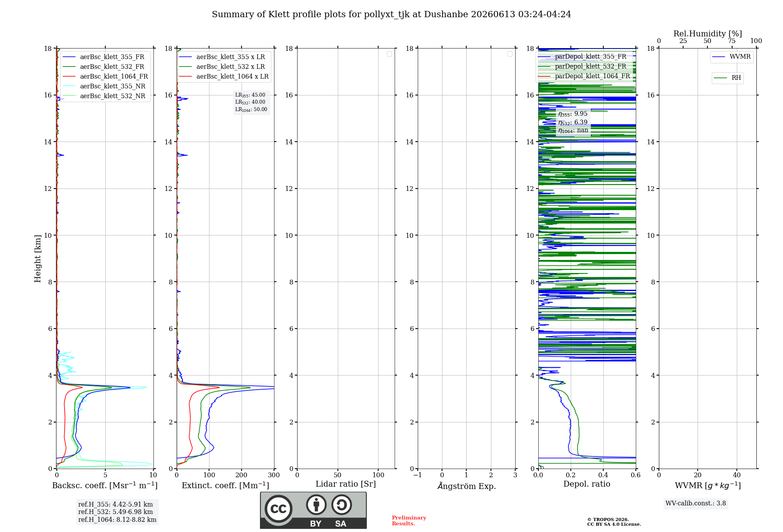Click the 'Ångström Exp.' x-axis label
Viewport: 783px width, 532px height.
pos(467,486)
